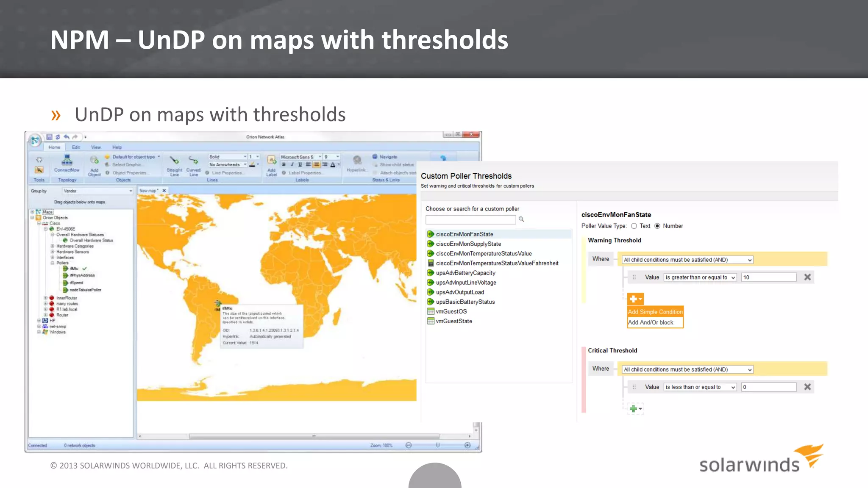Select Text poller value type
Image resolution: width=868 pixels, height=488 pixels.
point(634,226)
